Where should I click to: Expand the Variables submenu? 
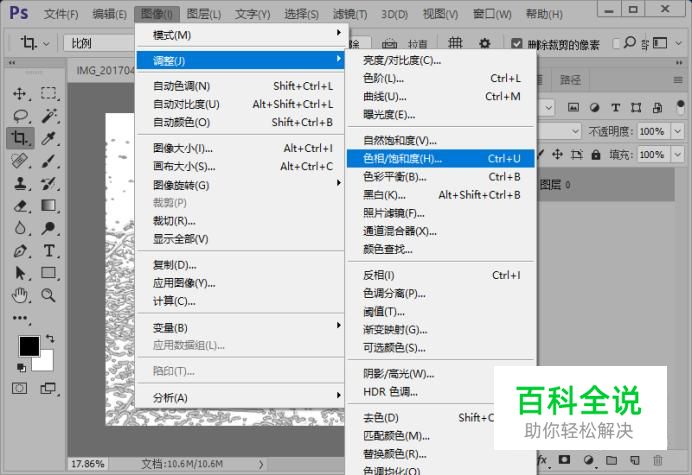(241, 328)
